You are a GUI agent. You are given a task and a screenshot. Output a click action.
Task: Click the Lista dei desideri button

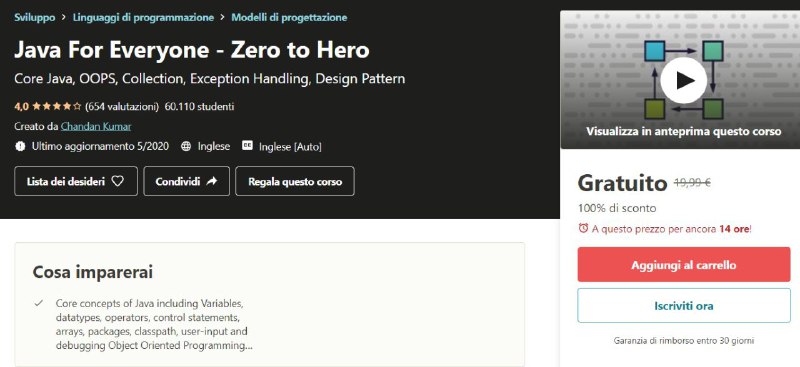point(76,181)
